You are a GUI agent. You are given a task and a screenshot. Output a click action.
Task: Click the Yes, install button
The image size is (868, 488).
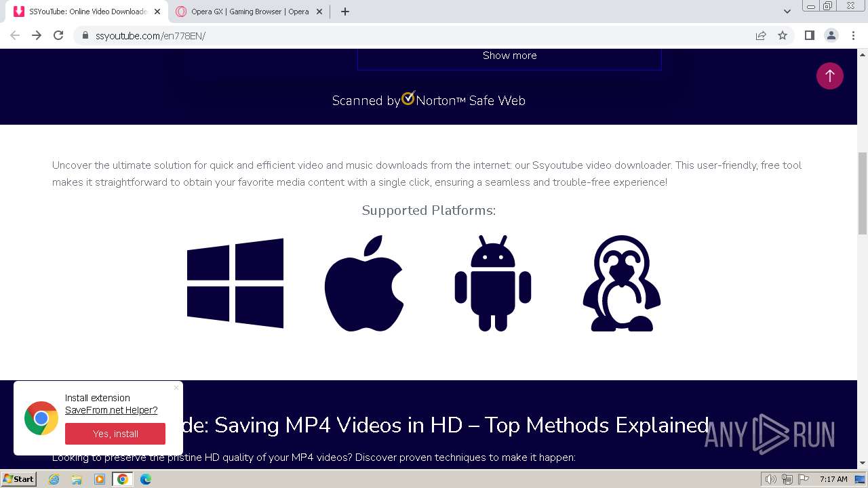coord(115,434)
